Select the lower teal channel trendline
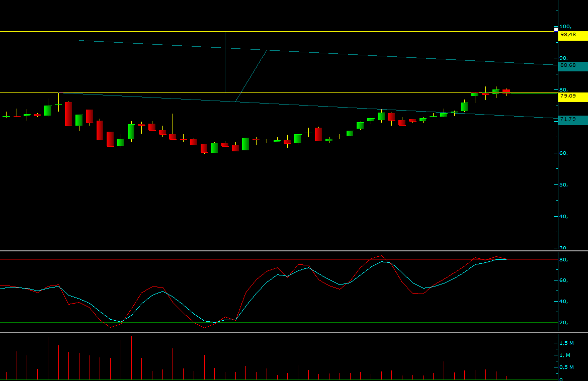 pos(311,105)
